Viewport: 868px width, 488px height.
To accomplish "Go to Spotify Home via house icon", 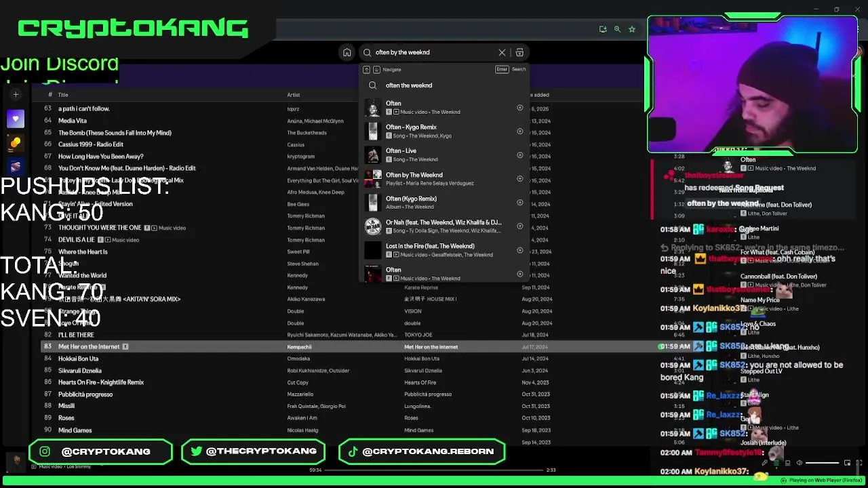I will (347, 52).
